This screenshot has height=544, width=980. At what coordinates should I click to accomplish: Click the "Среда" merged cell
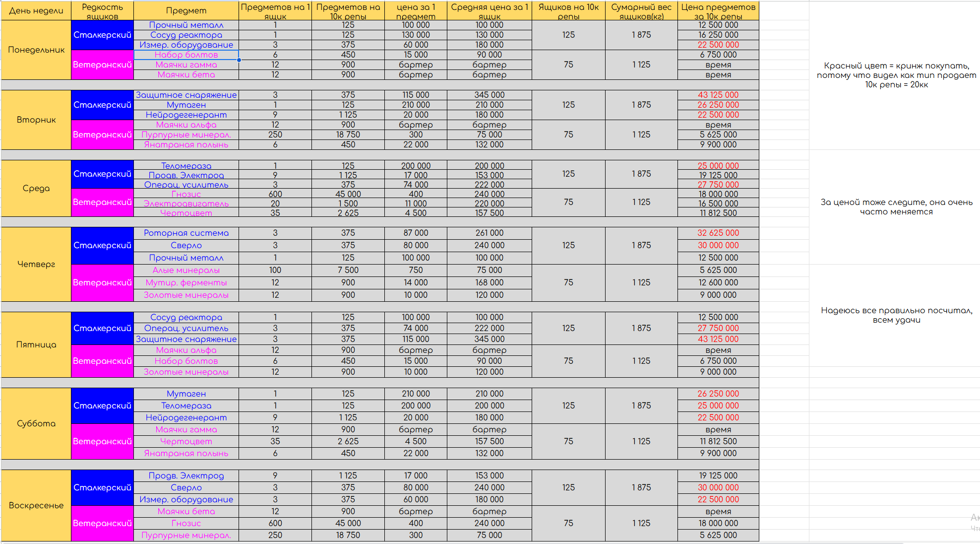tap(36, 188)
